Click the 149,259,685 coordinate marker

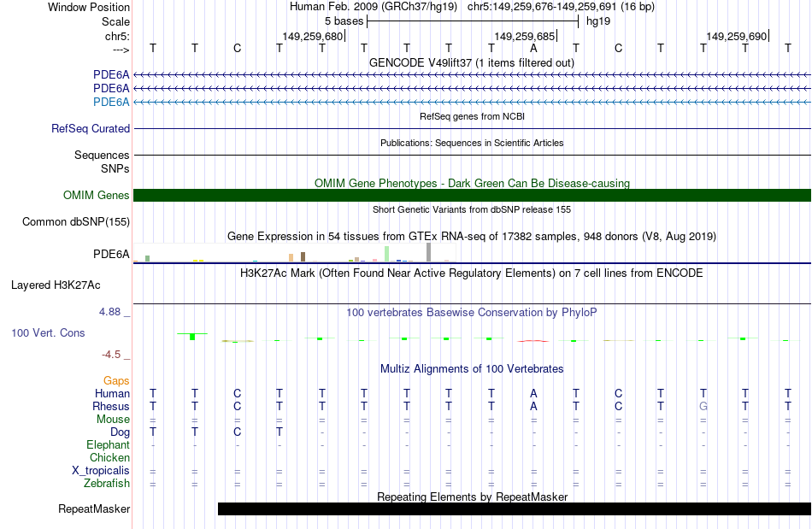click(524, 36)
